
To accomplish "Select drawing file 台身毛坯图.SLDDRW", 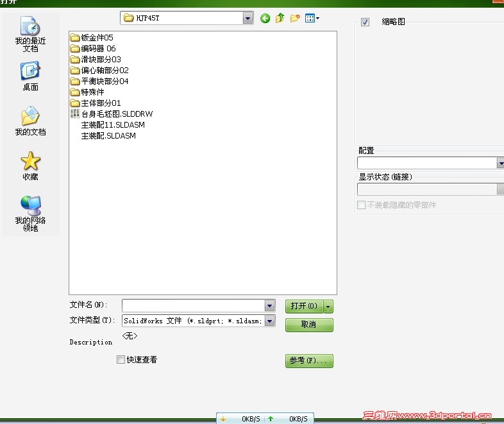I will [x=112, y=114].
